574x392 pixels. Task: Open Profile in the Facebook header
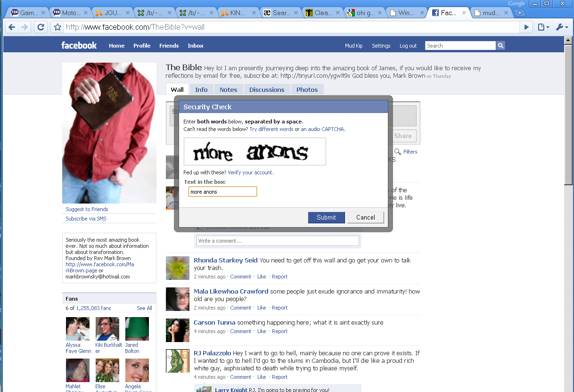(142, 46)
